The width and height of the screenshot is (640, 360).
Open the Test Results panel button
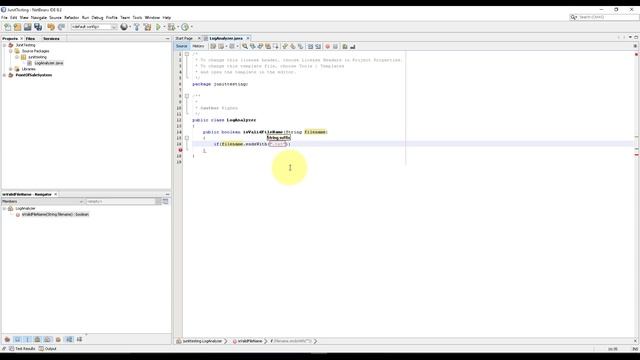(22, 349)
